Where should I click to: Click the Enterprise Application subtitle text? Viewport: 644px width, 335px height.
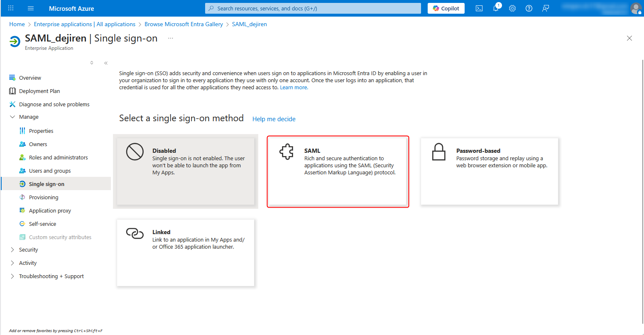pos(49,48)
